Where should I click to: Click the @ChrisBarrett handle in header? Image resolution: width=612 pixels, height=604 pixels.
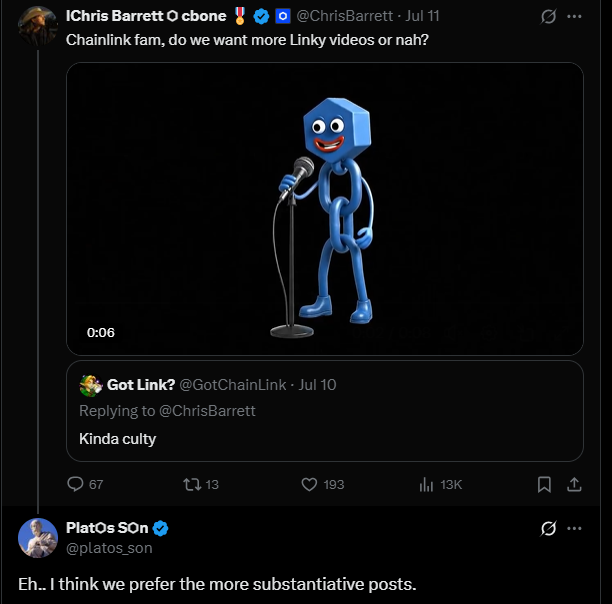346,16
